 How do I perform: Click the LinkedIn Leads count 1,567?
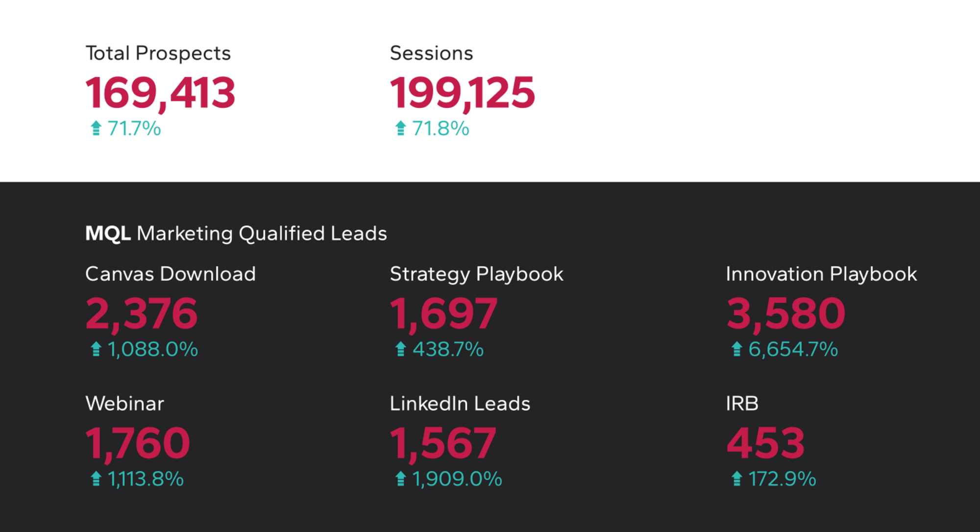click(443, 443)
